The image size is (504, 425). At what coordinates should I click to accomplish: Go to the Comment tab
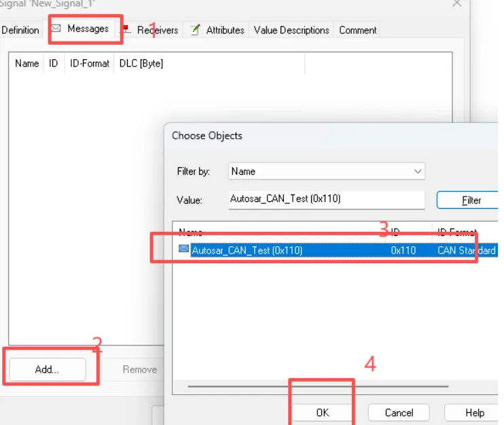[358, 30]
